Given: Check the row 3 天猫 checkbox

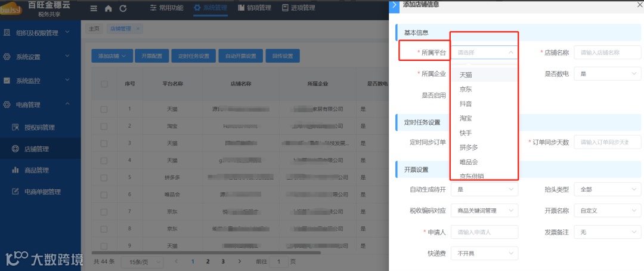Looking at the screenshot, I should point(104,143).
